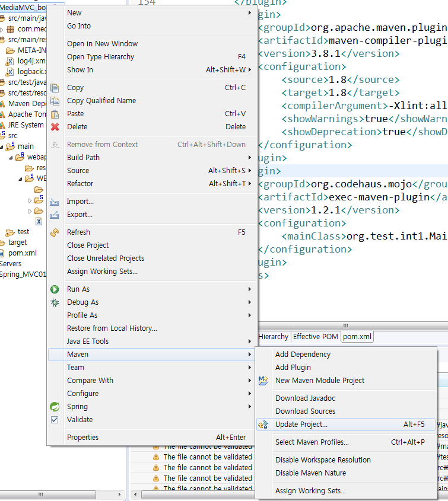Click the Debug As bug icon

tap(55, 302)
